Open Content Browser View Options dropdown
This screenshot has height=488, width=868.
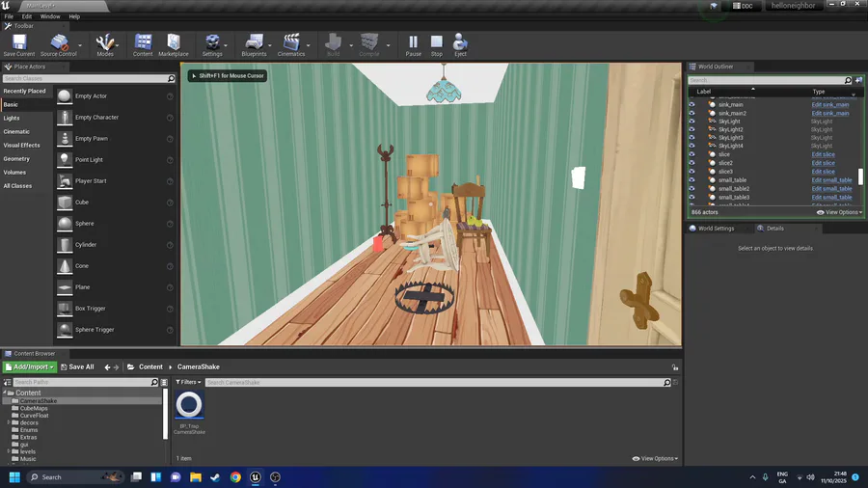coord(655,459)
